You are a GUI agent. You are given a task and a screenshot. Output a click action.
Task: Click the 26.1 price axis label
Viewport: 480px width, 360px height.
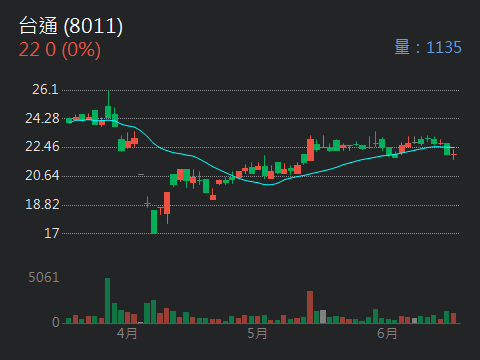tap(45, 89)
